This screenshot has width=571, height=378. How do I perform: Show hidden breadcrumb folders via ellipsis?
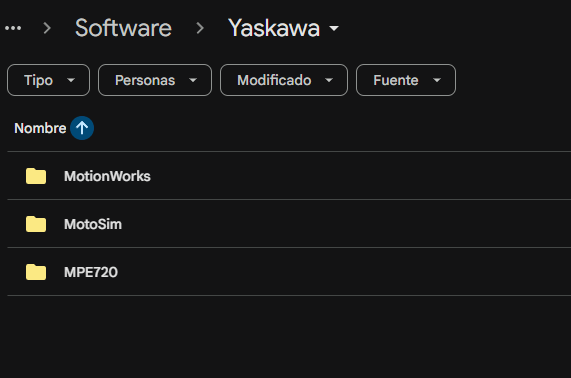[13, 28]
